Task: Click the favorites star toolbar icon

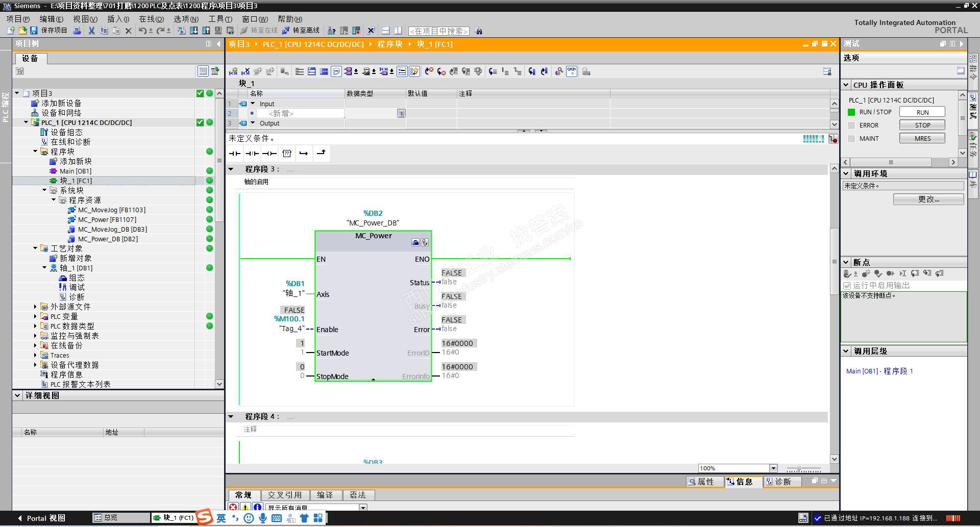Action: pos(414,71)
